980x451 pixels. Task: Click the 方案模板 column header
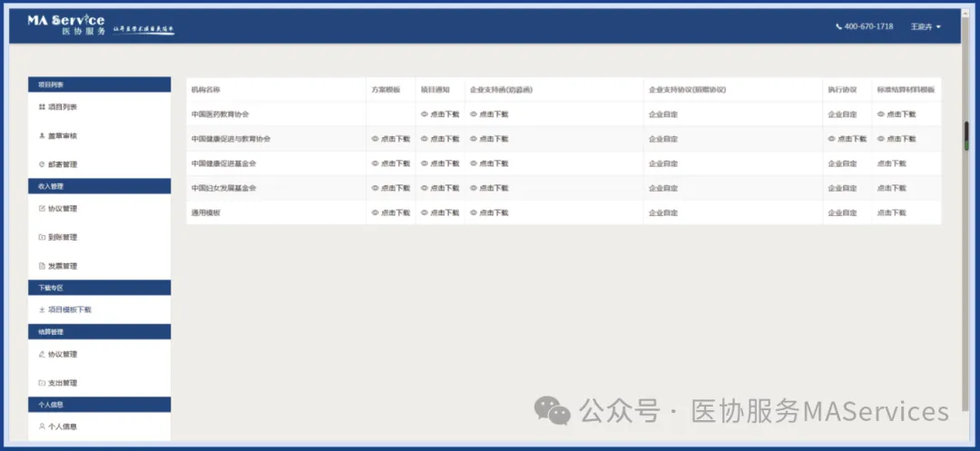click(x=386, y=90)
